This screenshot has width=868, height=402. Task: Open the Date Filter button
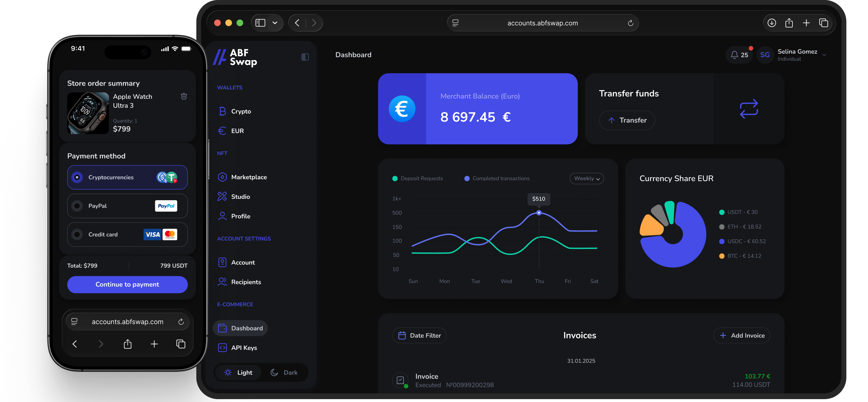[419, 335]
